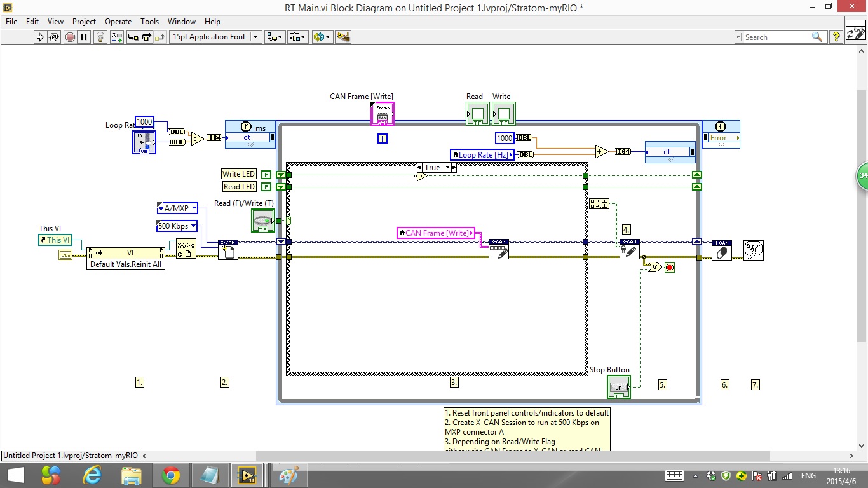Open the Help menu
Screen dimensions: 868x488
pos(212,21)
